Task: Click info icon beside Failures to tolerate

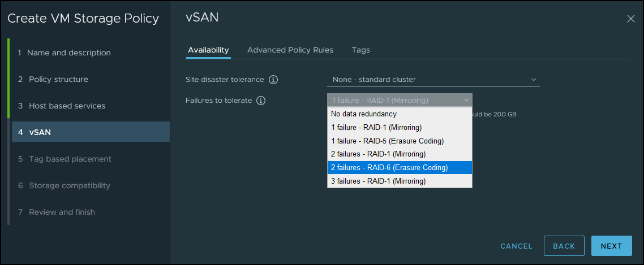Action: pos(261,101)
